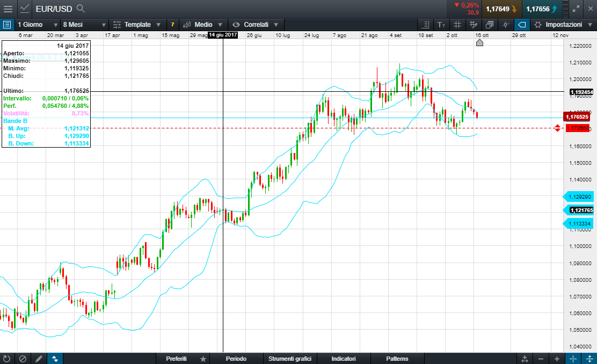Image resolution: width=597 pixels, height=364 pixels.
Task: Toggle the data list panel icon
Action: (x=7, y=25)
